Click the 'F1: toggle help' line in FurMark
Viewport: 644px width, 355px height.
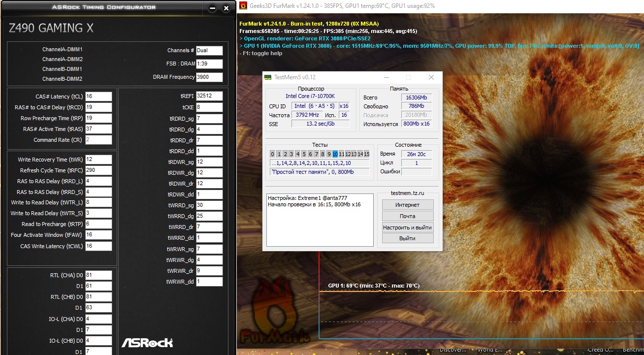(x=261, y=53)
